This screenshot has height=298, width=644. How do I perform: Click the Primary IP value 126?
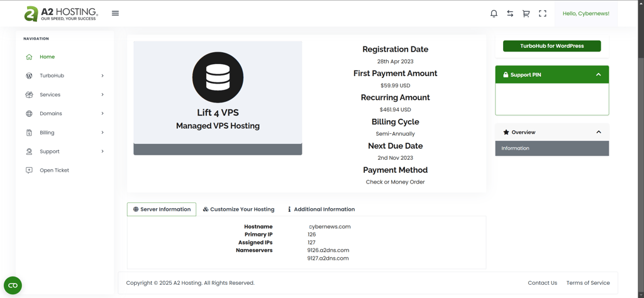pos(312,235)
